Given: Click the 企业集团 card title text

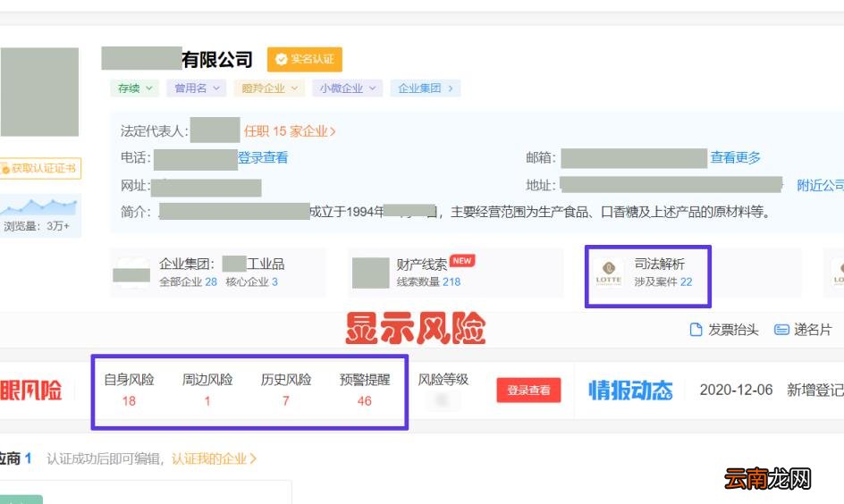Looking at the screenshot, I should tap(222, 265).
